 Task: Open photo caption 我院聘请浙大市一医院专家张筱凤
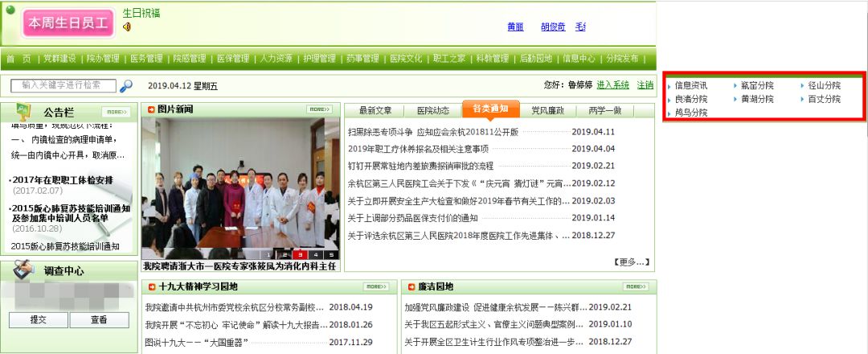[240, 266]
